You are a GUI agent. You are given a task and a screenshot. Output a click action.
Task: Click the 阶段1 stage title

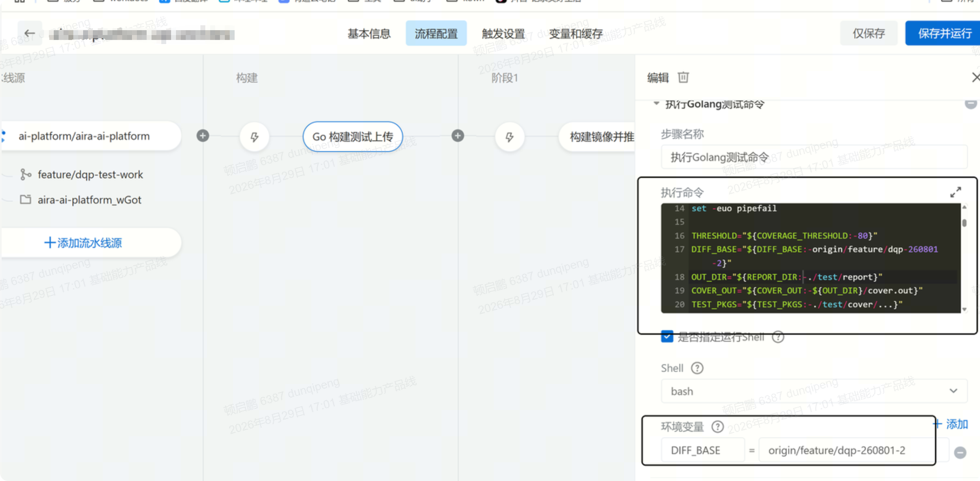[x=504, y=77]
